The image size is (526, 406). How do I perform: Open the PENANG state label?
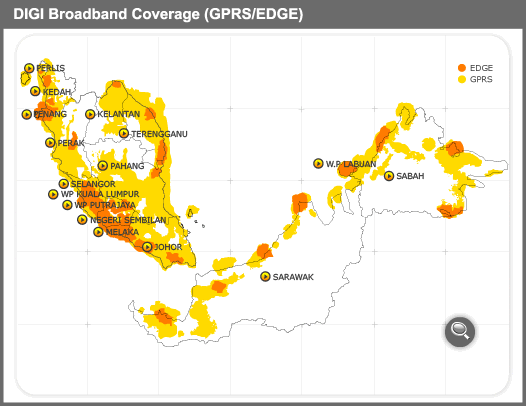[x=50, y=114]
